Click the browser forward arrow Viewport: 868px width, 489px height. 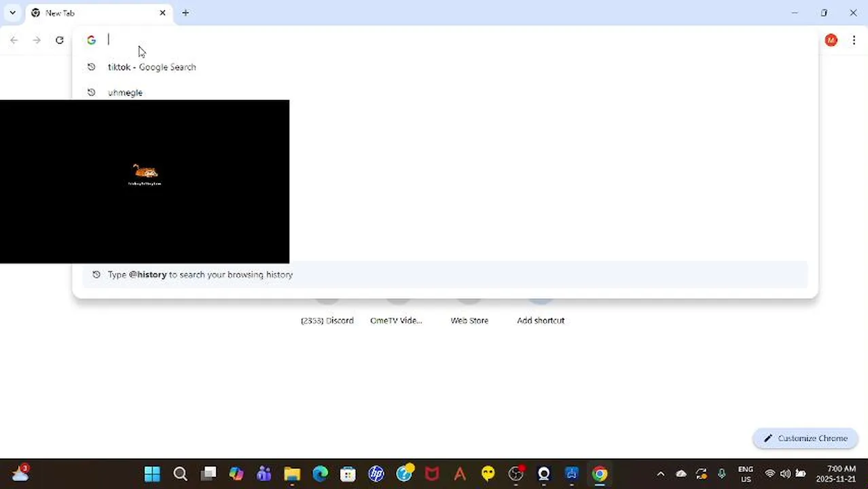coord(37,40)
